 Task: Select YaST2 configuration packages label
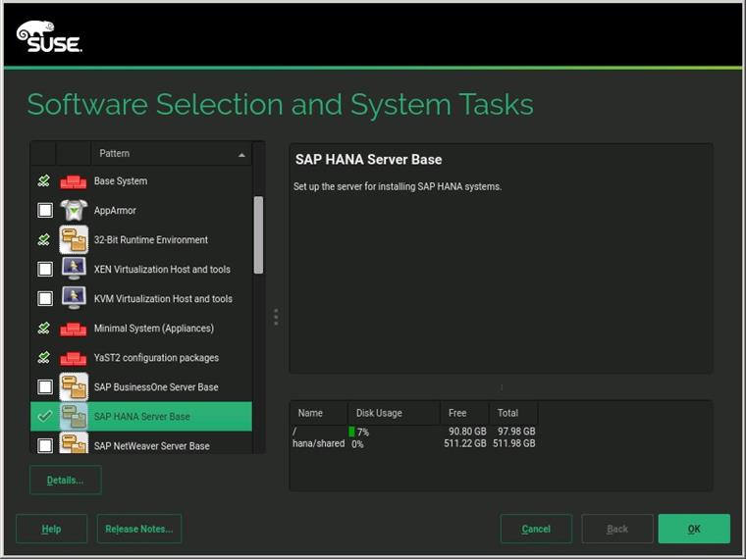[x=156, y=358]
